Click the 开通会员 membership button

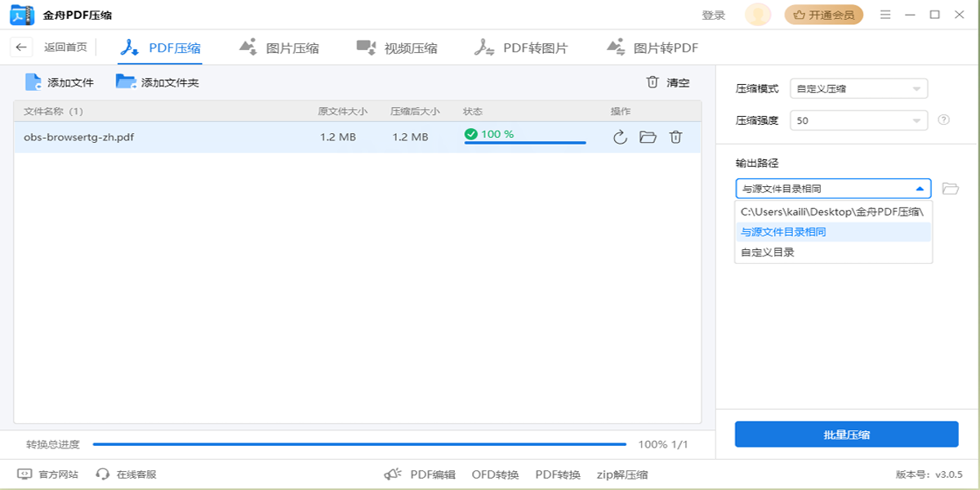(824, 15)
